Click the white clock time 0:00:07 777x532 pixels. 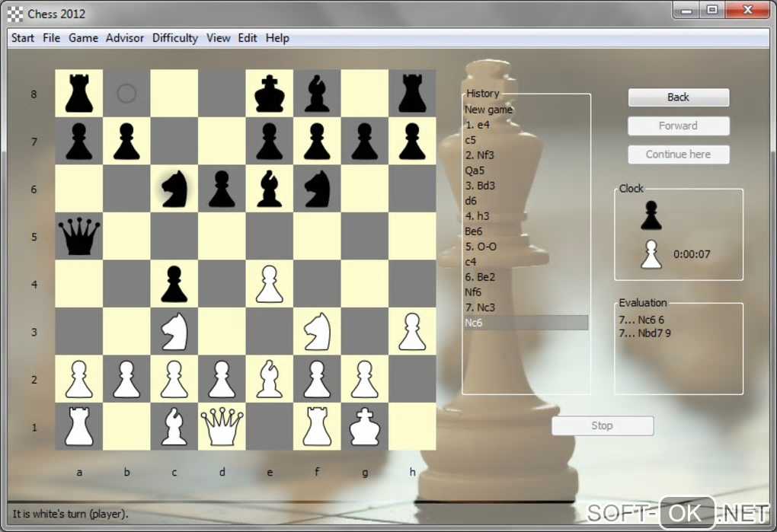(x=692, y=254)
